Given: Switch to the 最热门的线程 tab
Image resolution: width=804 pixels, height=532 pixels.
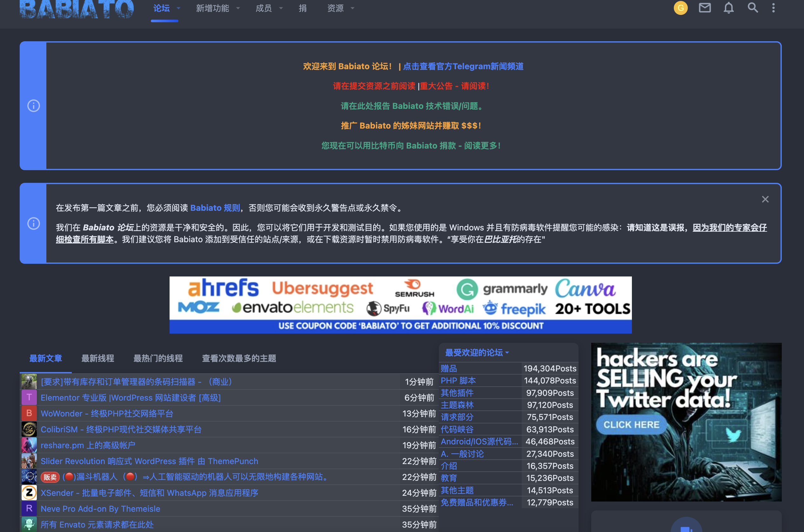Looking at the screenshot, I should 158,358.
